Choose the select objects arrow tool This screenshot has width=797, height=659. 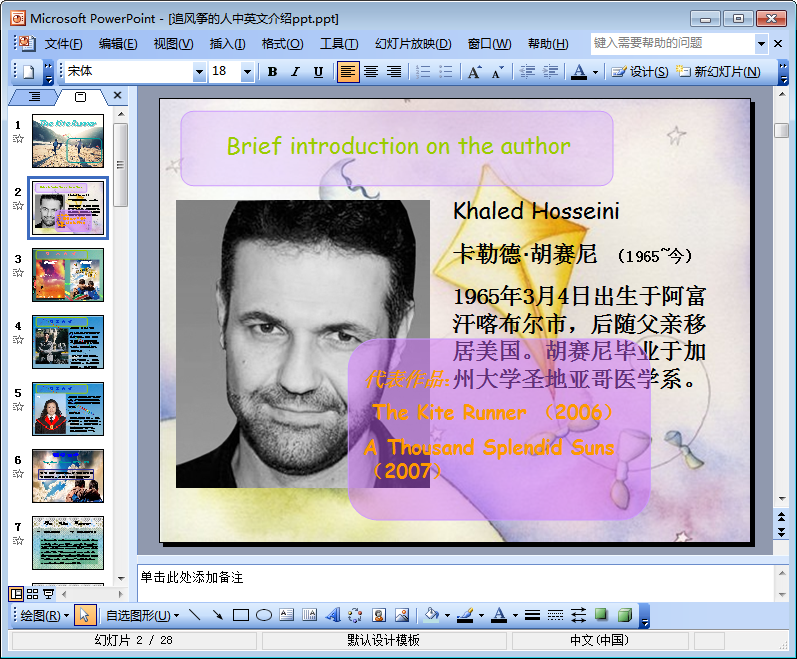coord(84,615)
